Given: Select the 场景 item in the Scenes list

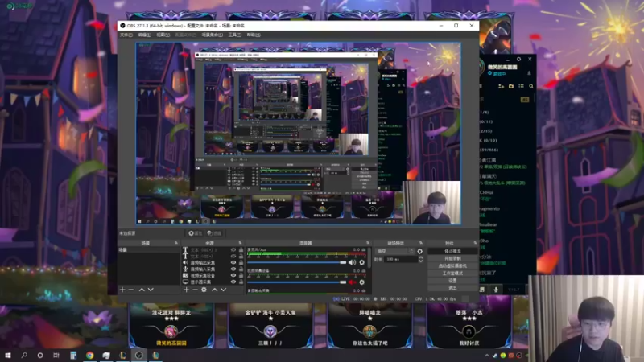Looking at the screenshot, I should pos(148,250).
